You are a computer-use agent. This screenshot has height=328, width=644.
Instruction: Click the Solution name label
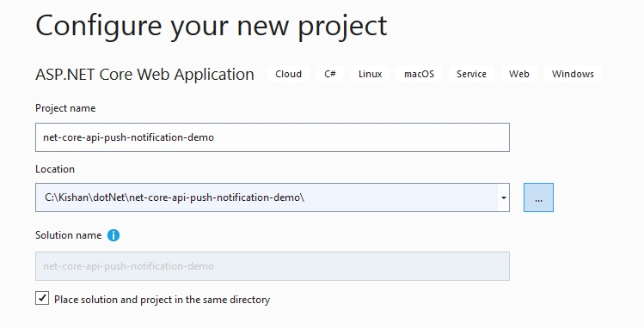tap(68, 235)
